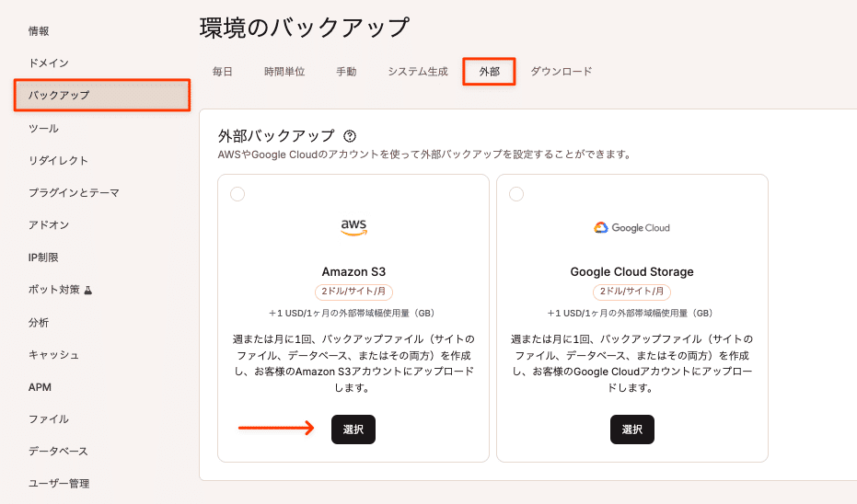
Task: Select the Google Cloud Storage radio button
Action: coord(515,194)
